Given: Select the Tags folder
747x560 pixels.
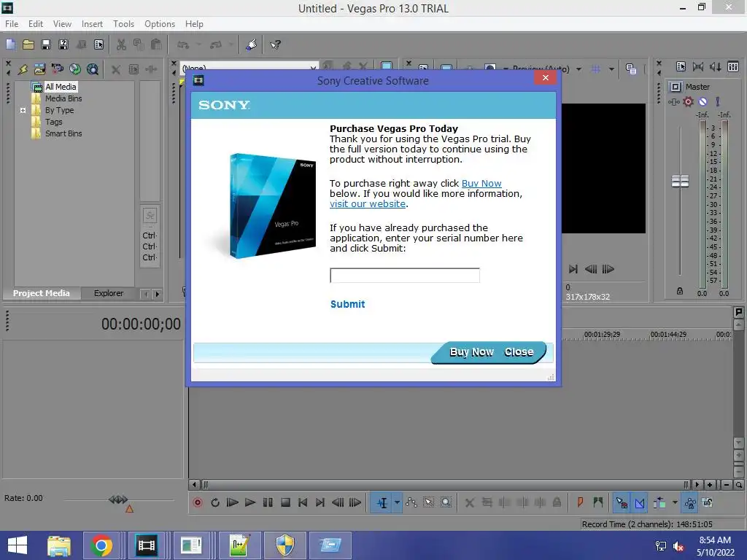Looking at the screenshot, I should tap(54, 122).
